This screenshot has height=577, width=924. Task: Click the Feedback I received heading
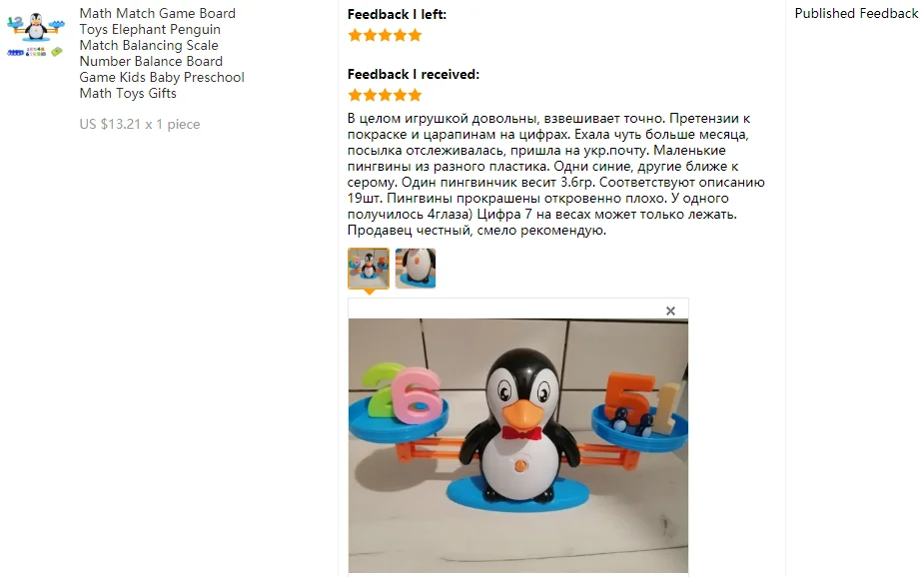[x=414, y=74]
